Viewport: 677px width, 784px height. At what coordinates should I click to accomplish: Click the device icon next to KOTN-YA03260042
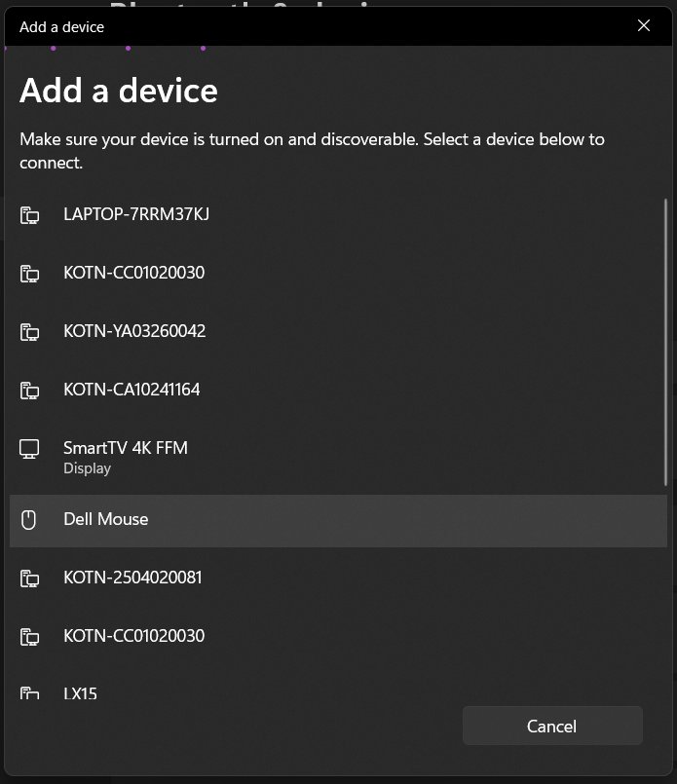(29, 332)
